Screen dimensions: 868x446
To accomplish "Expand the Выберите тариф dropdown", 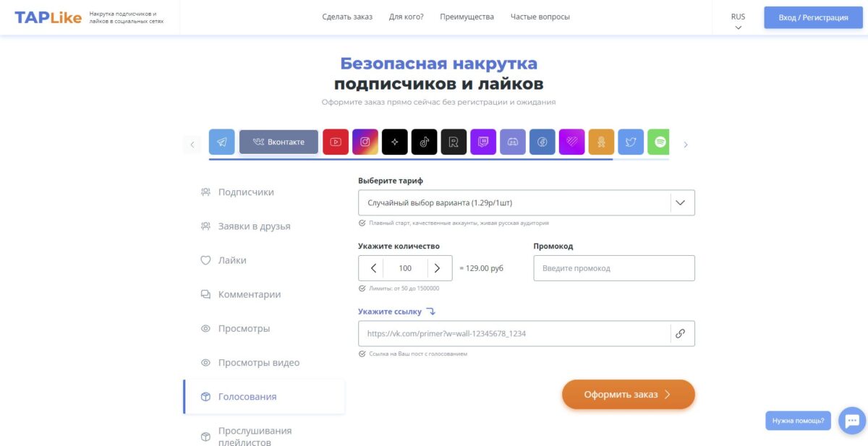I will [x=527, y=202].
